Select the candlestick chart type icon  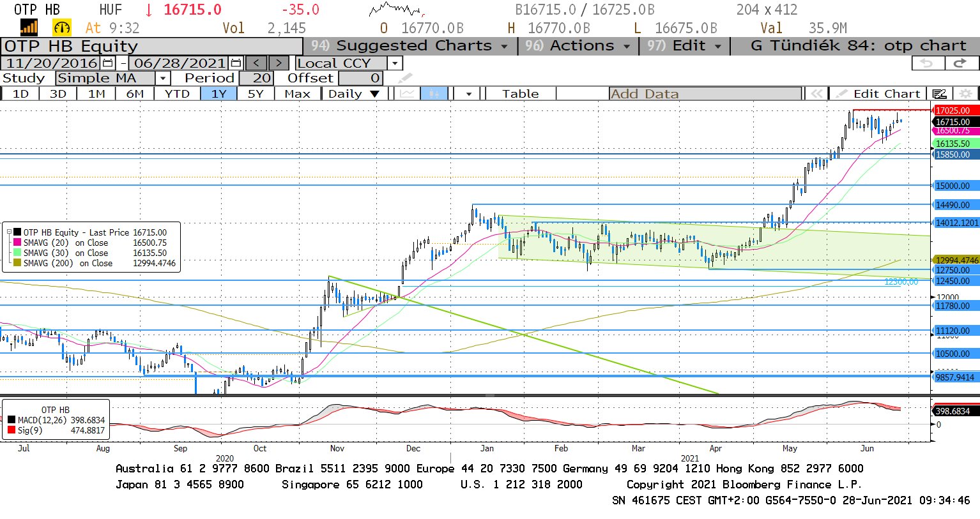point(434,94)
